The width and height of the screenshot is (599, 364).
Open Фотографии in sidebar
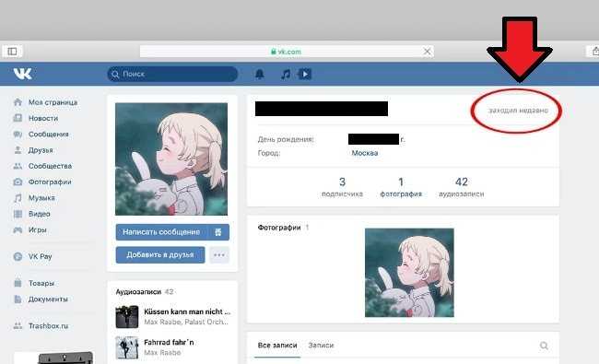(50, 182)
